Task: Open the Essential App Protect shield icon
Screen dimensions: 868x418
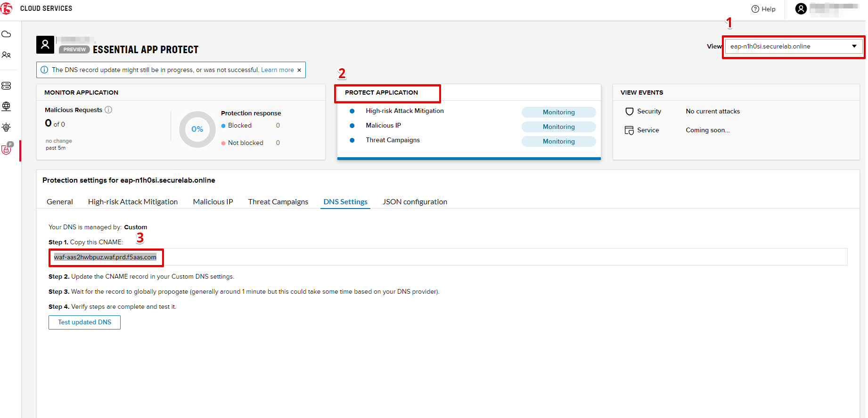Action: (x=7, y=149)
